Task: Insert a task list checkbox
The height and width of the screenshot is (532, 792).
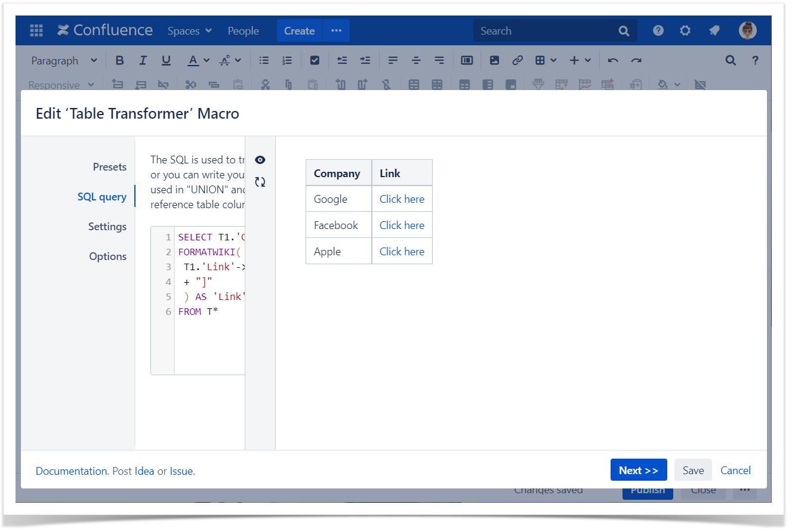Action: point(315,60)
